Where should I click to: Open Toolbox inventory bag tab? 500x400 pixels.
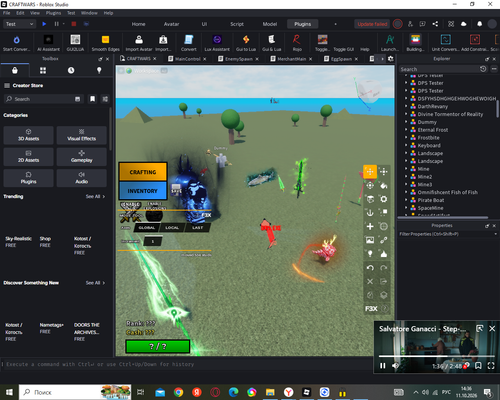tap(15, 70)
